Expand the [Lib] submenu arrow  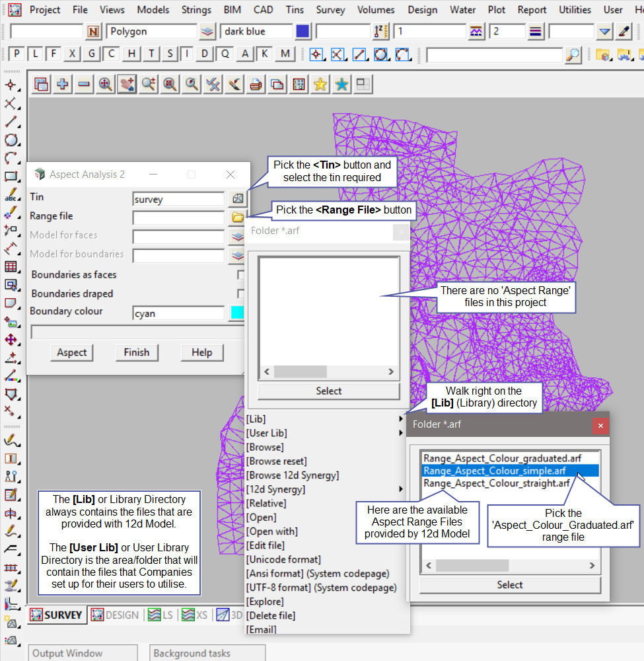(x=400, y=419)
